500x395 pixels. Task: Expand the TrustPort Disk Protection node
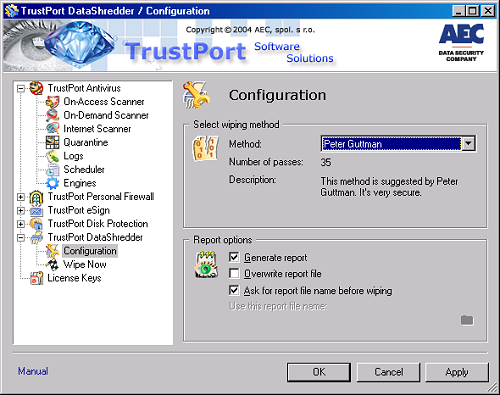tap(21, 224)
